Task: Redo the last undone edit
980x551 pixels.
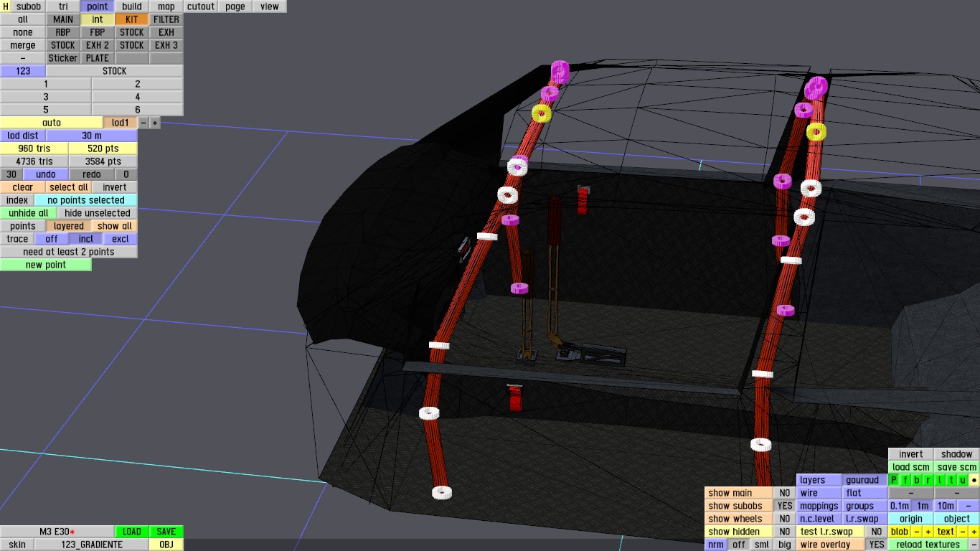Action: (92, 174)
